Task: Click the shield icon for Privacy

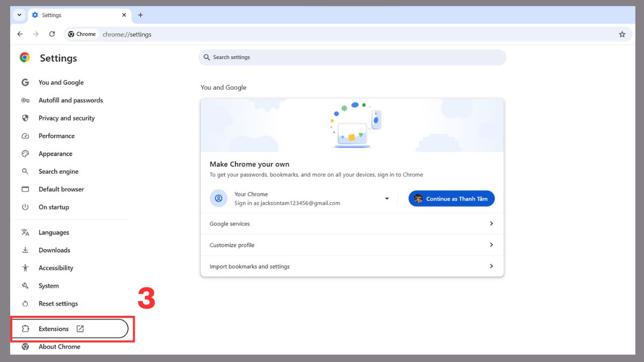Action: pos(25,118)
